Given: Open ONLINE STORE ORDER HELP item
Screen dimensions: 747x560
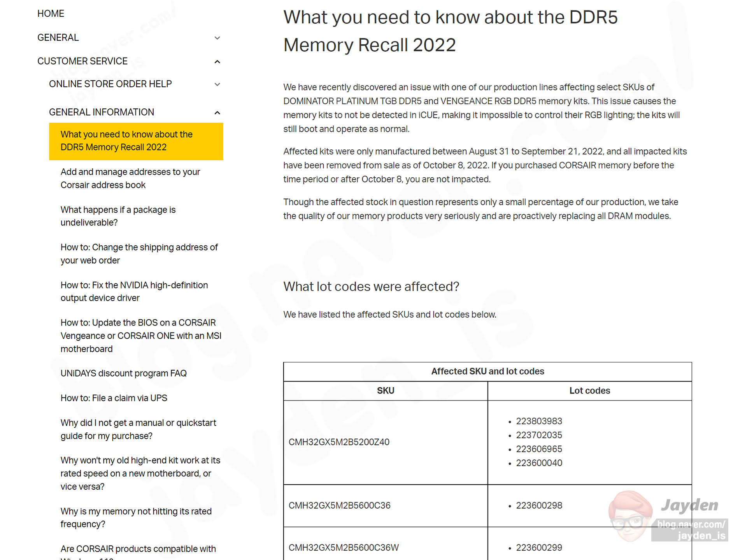Looking at the screenshot, I should click(x=110, y=84).
